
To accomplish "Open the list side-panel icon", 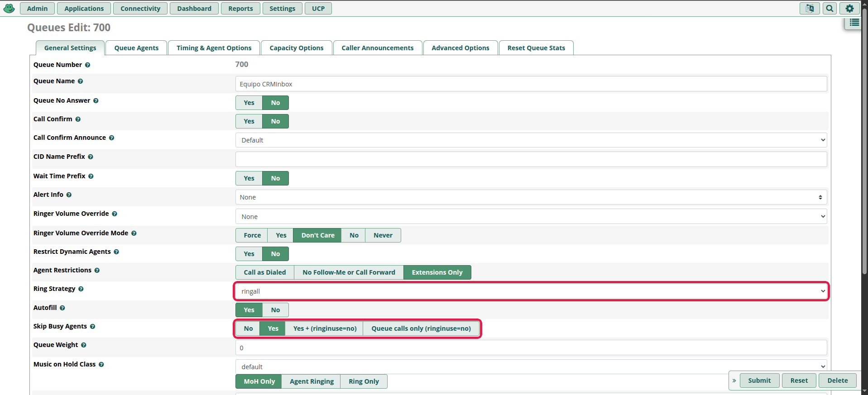I will point(854,23).
